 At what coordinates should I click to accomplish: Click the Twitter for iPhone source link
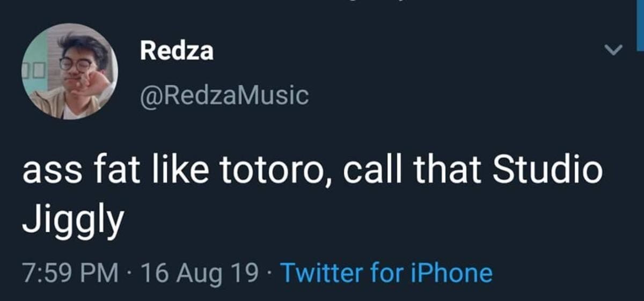[x=386, y=273]
